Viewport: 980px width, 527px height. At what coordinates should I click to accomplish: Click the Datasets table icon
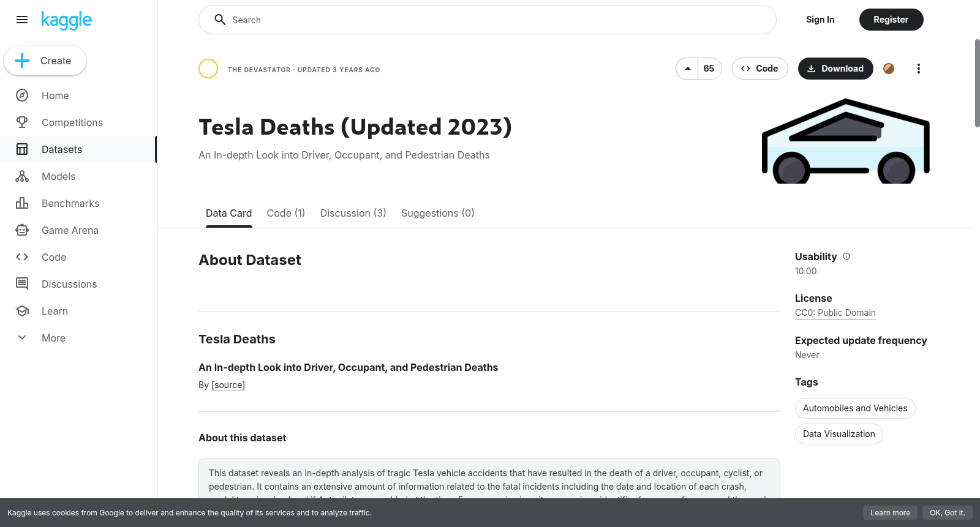tap(22, 149)
